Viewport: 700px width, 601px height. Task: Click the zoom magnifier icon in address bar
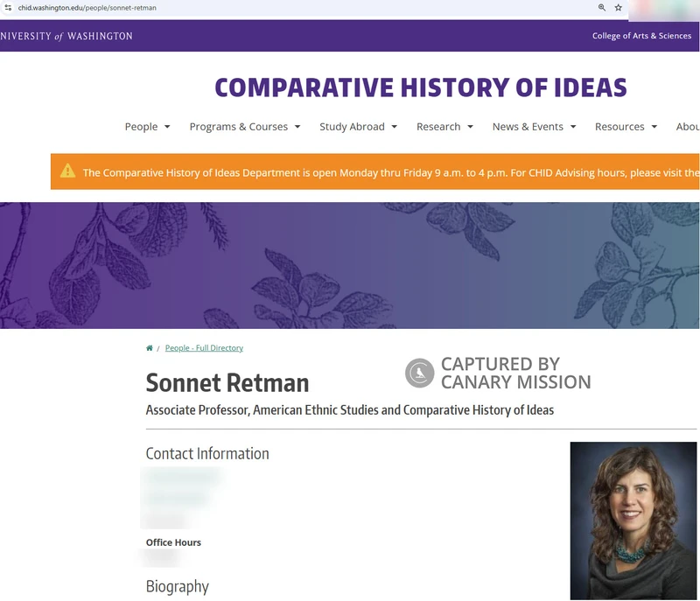coord(602,8)
